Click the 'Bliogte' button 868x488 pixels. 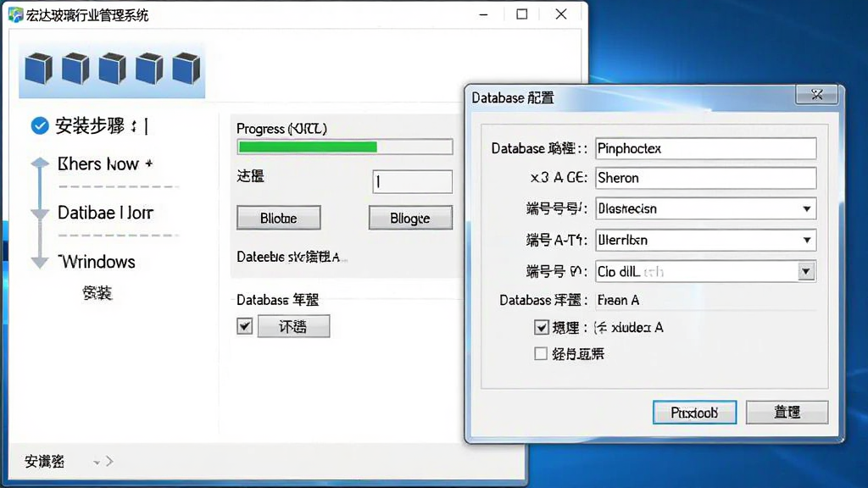(x=410, y=218)
